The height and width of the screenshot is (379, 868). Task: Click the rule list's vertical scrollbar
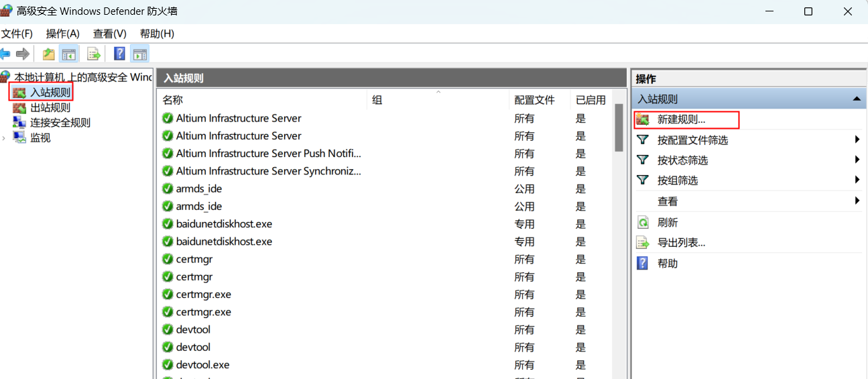[619, 235]
